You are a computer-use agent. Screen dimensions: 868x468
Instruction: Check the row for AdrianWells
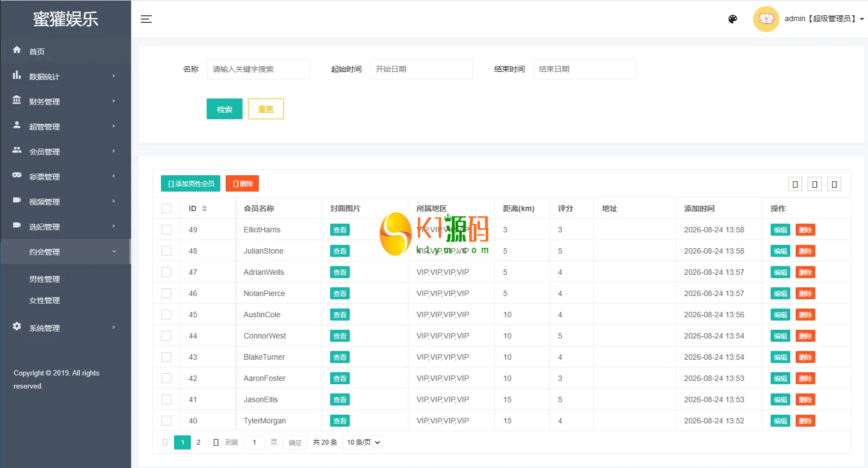pos(166,272)
